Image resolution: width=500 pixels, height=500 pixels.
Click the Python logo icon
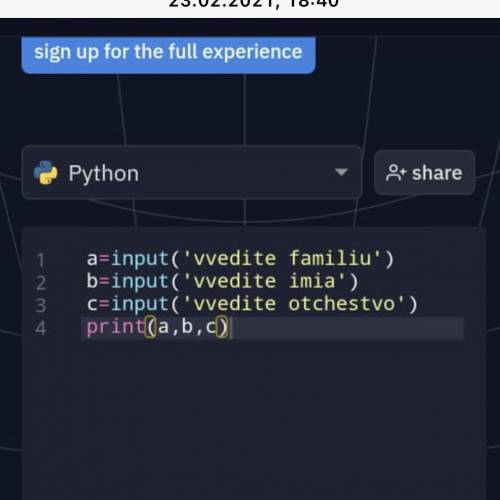(46, 173)
